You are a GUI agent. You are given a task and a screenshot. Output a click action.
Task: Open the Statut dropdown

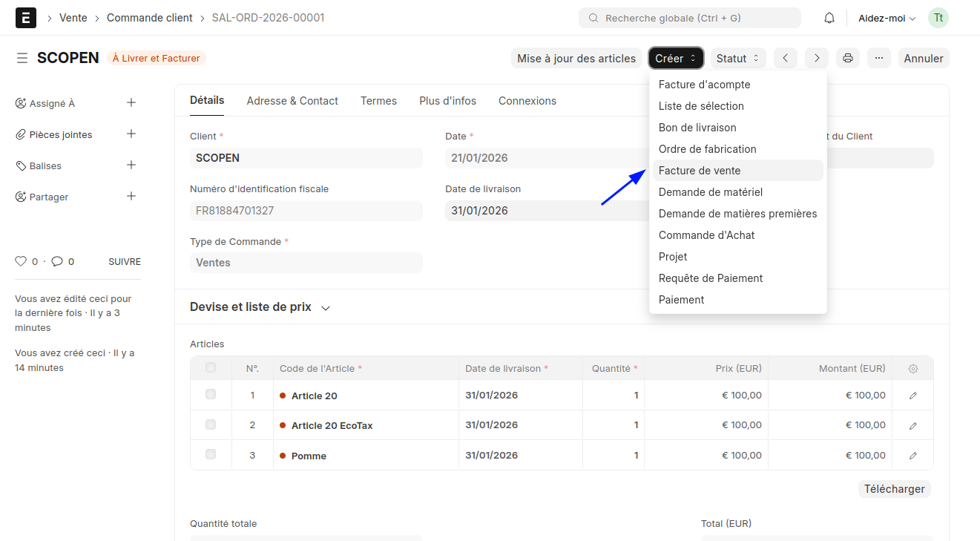[738, 58]
